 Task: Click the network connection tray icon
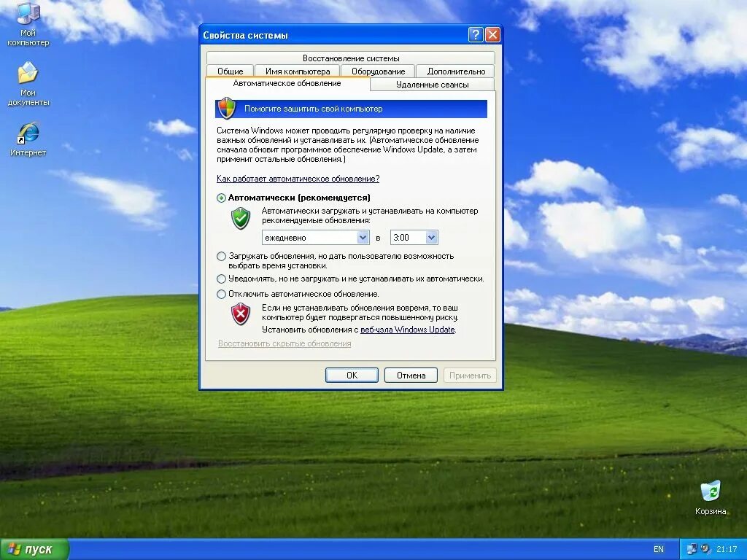pos(692,549)
